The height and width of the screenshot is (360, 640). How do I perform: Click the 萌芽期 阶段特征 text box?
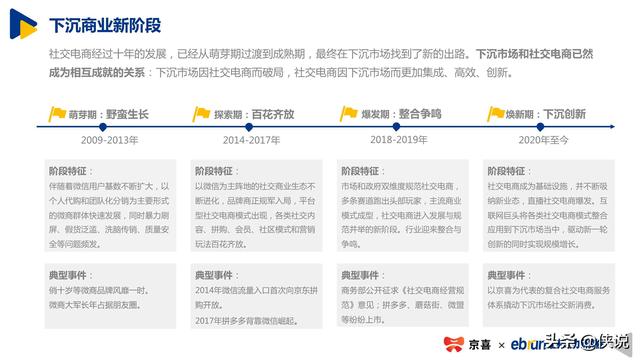(110, 205)
